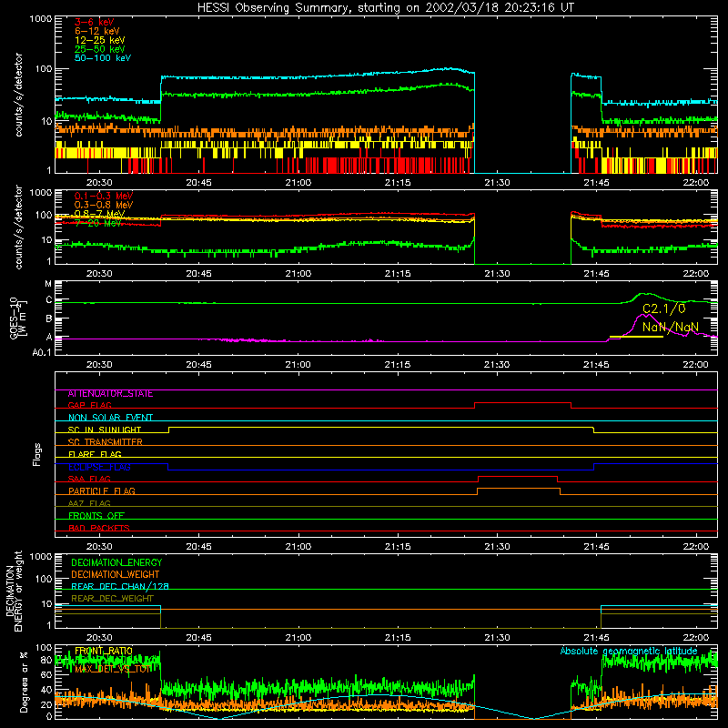Viewport: 728px width, 728px height.
Task: Click the Degrees or % axis label
Action: 24,682
